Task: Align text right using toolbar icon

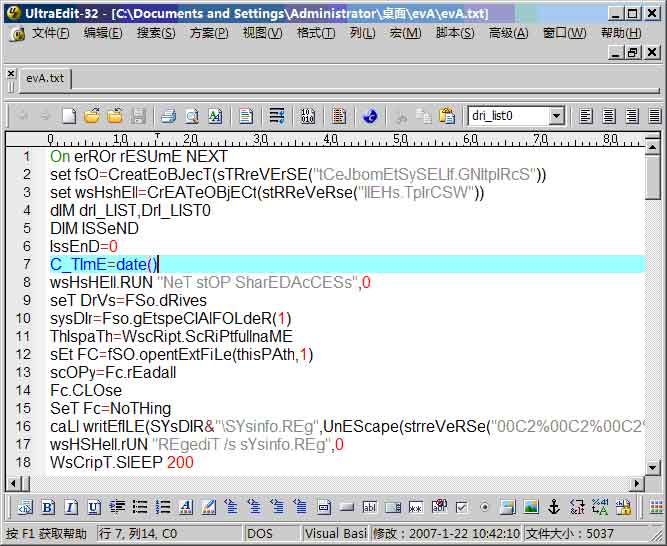Action: [632, 116]
